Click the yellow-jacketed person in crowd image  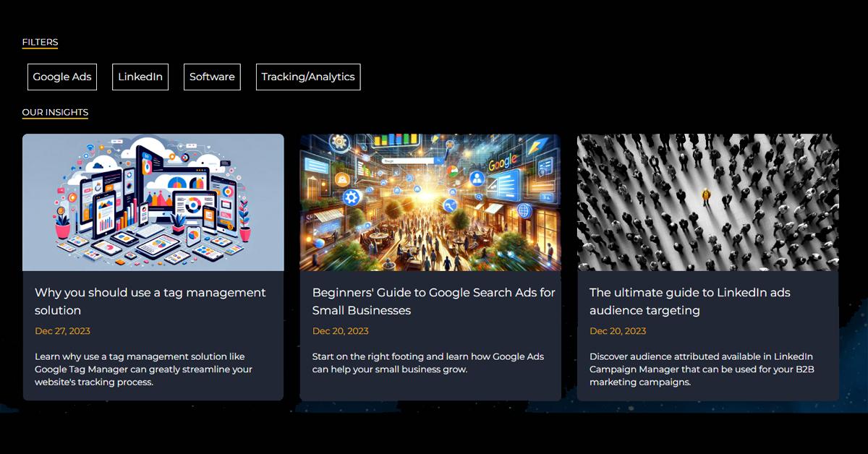(x=706, y=195)
